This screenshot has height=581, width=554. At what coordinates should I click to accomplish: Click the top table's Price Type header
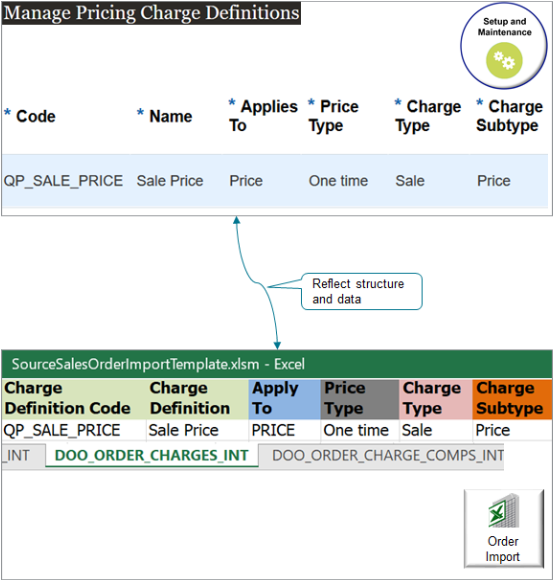(334, 116)
